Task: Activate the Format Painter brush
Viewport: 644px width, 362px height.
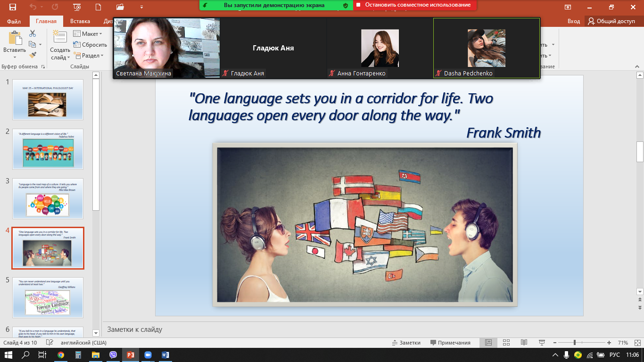Action: click(x=33, y=55)
